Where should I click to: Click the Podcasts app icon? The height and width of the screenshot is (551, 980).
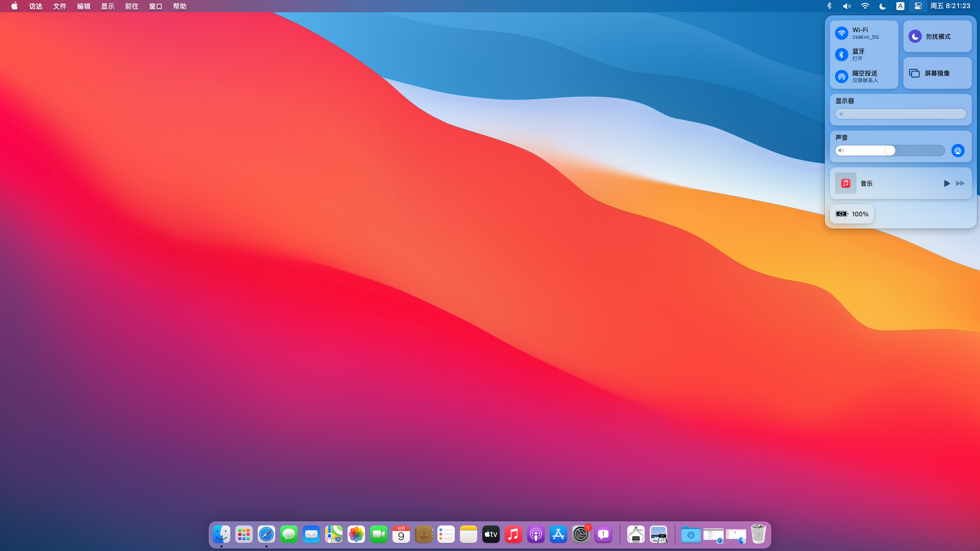(535, 534)
